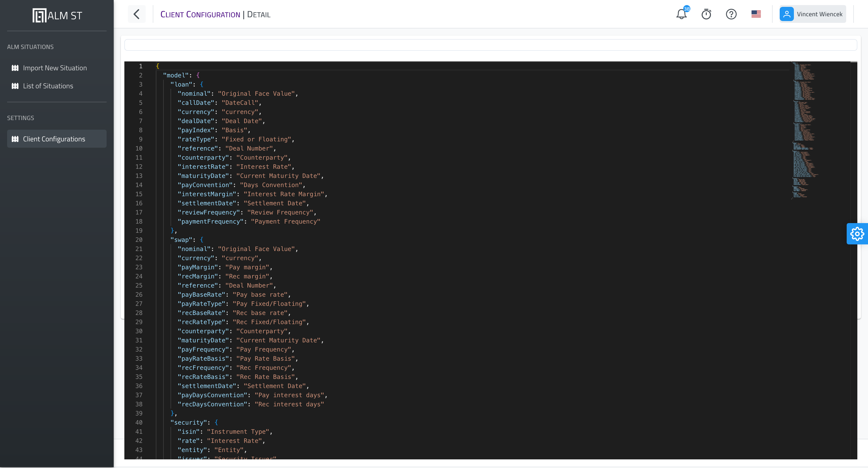Screen dimensions: 868x468
Task: Click line number 20 in the gutter
Action: pos(139,240)
